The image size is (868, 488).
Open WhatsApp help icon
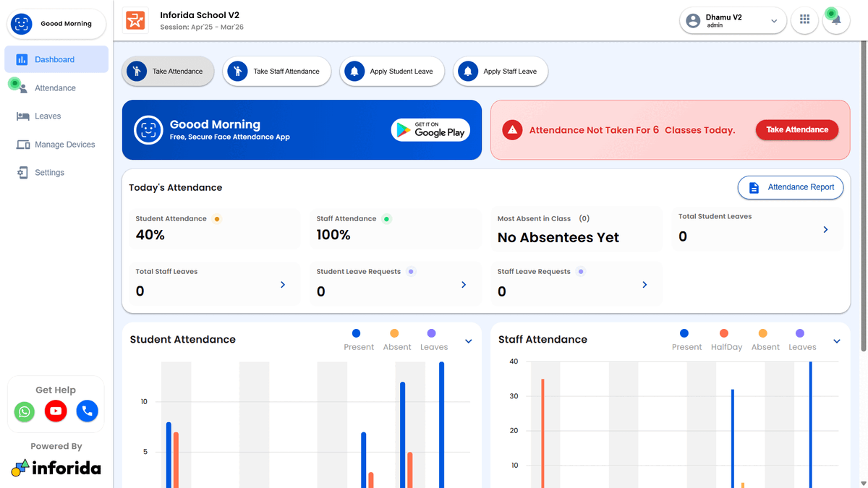(25, 411)
